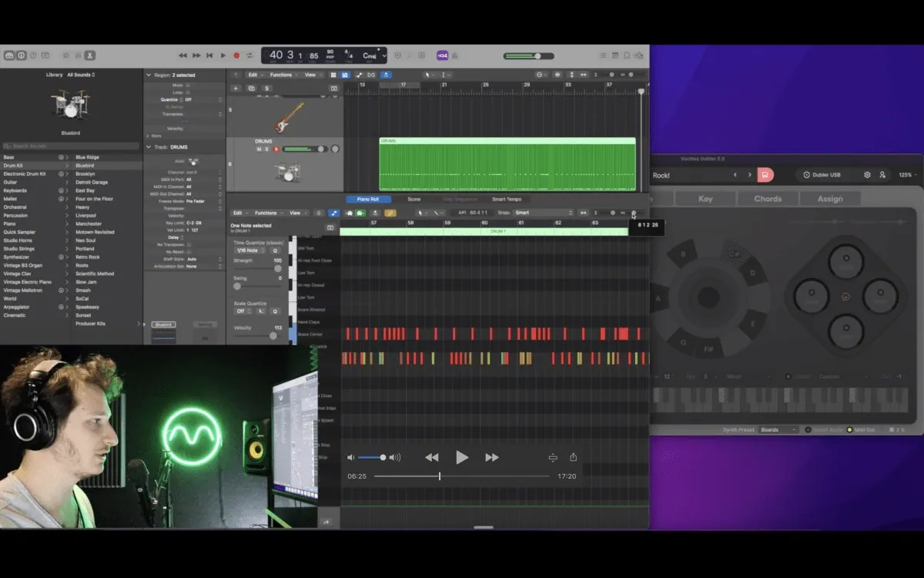Select the green DRUMS region in tracks area
This screenshot has height=578, width=924.
507,164
